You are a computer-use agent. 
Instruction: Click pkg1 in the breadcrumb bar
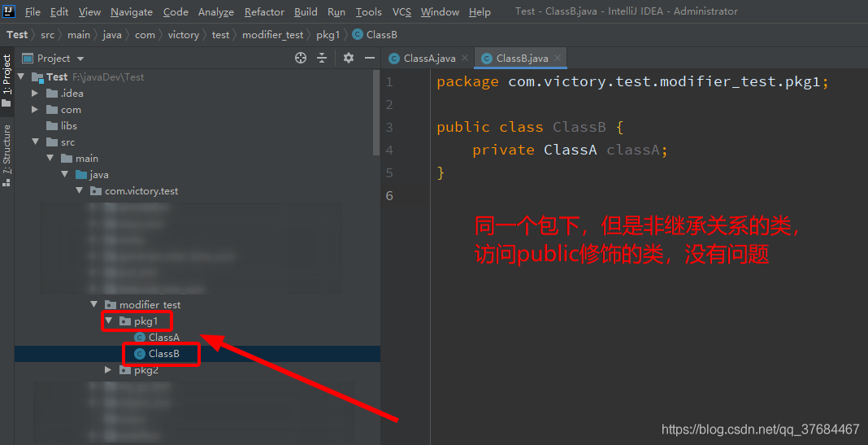328,34
